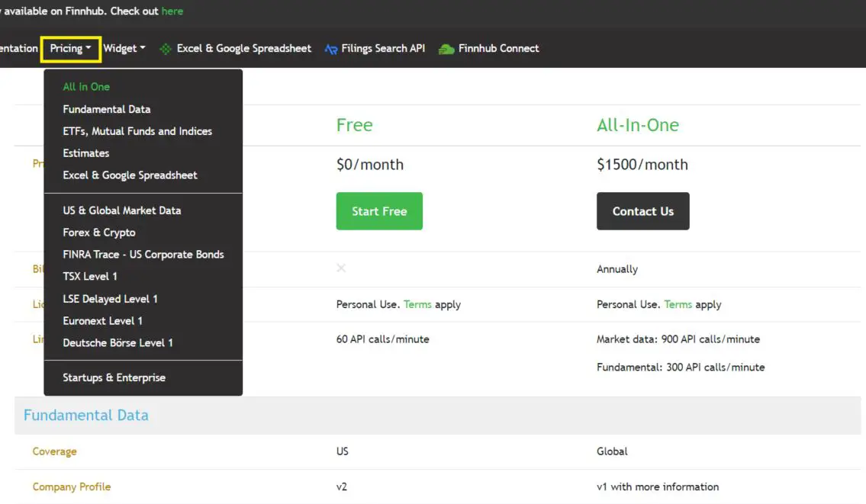Choose LSE Delayed Level 1 menu entry
866x504 pixels.
[x=111, y=299]
